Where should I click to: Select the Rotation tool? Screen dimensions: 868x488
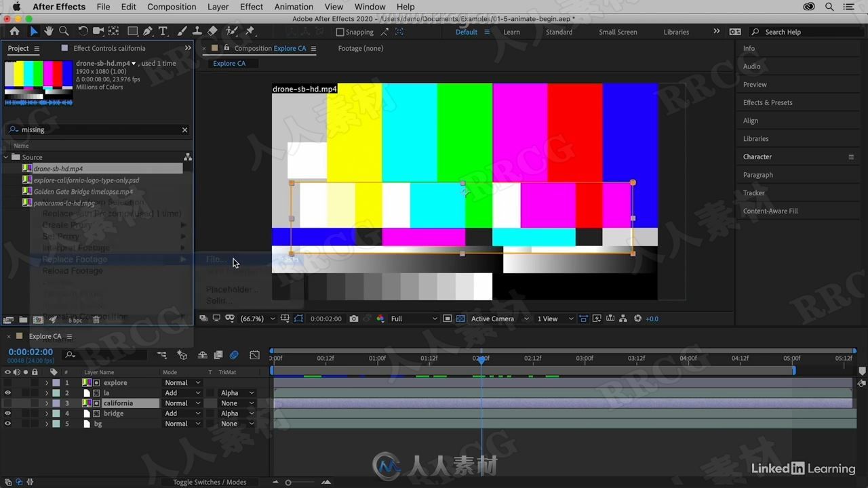83,31
